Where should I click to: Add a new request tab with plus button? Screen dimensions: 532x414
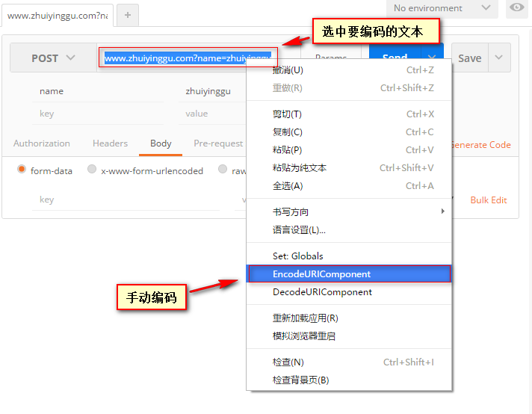coord(128,15)
